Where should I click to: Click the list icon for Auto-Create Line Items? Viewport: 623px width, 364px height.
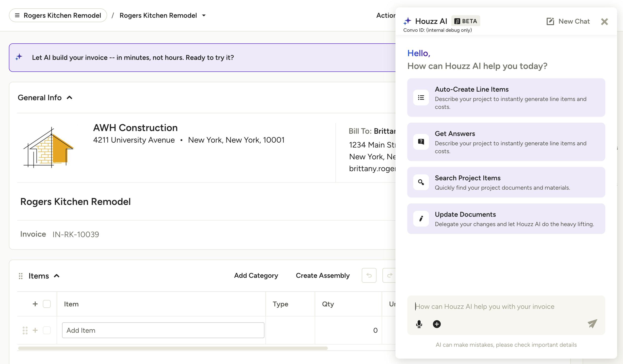click(x=421, y=98)
